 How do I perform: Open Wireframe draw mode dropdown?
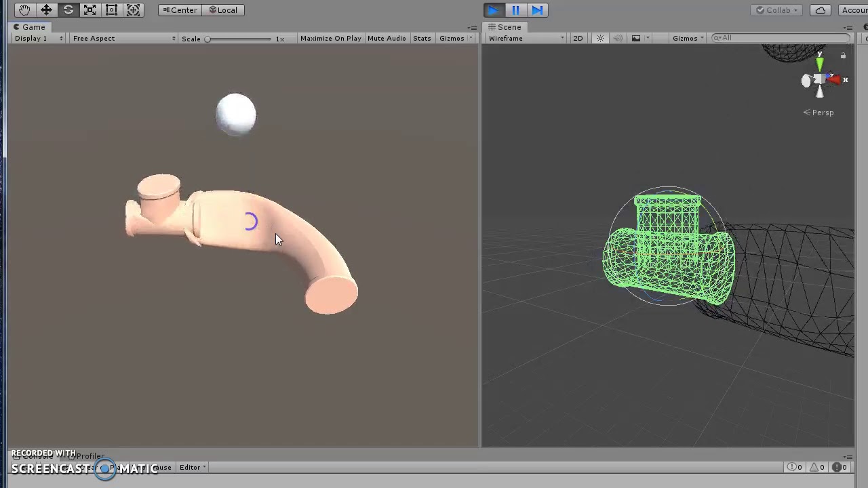click(526, 38)
